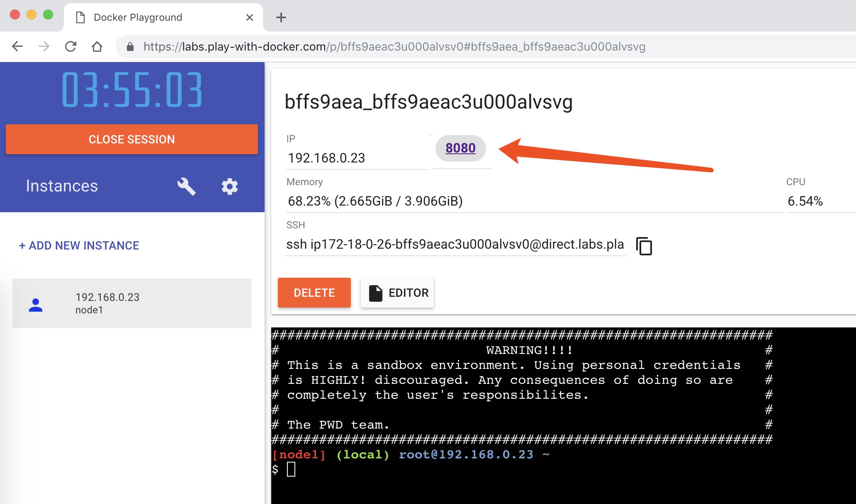Close the Docker Playground tab
Image resolution: width=856 pixels, height=504 pixels.
(249, 17)
